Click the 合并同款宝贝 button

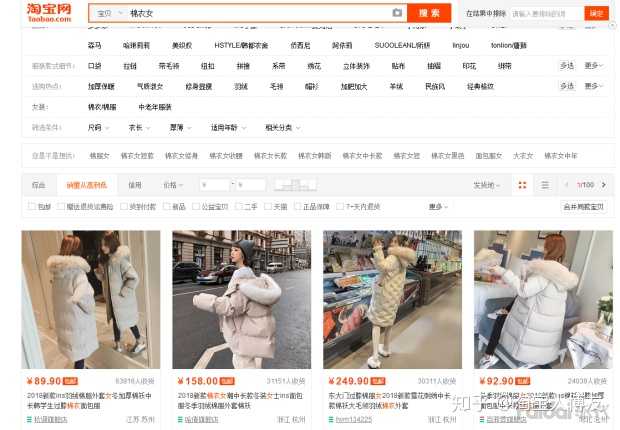[584, 206]
